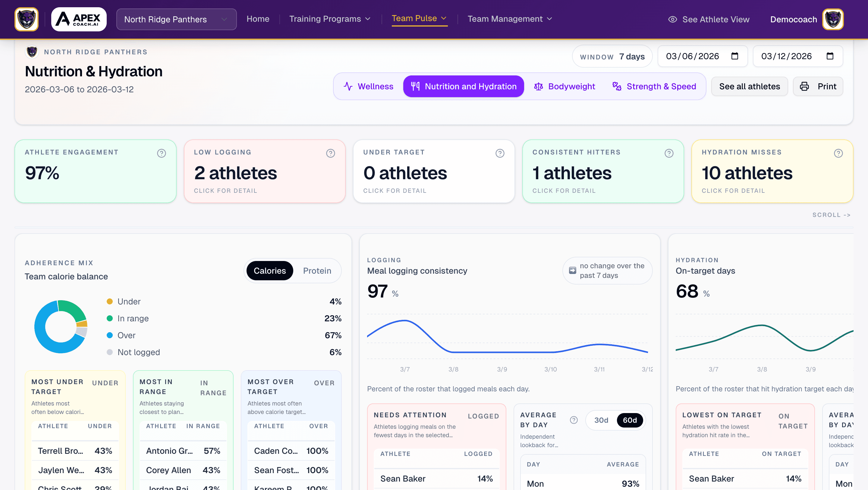Click the Strength & Speed dumbbell icon
Viewport: 868px width, 490px height.
click(617, 86)
